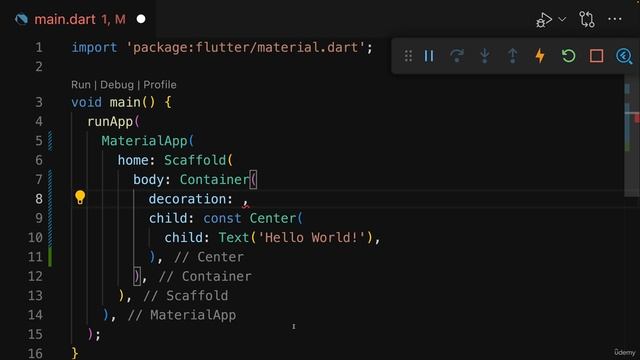The height and width of the screenshot is (360, 640).
Task: Click the source control compare changes icon
Action: point(587,19)
